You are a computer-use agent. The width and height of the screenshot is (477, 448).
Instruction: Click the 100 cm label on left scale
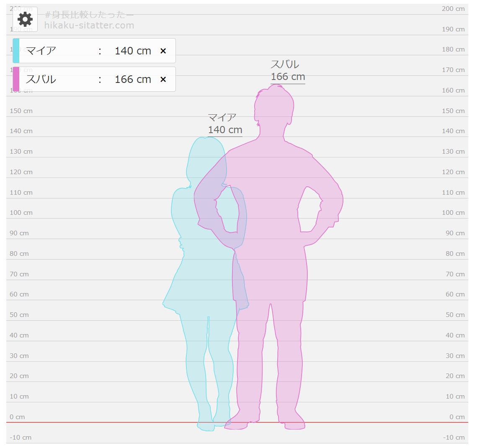click(x=21, y=213)
